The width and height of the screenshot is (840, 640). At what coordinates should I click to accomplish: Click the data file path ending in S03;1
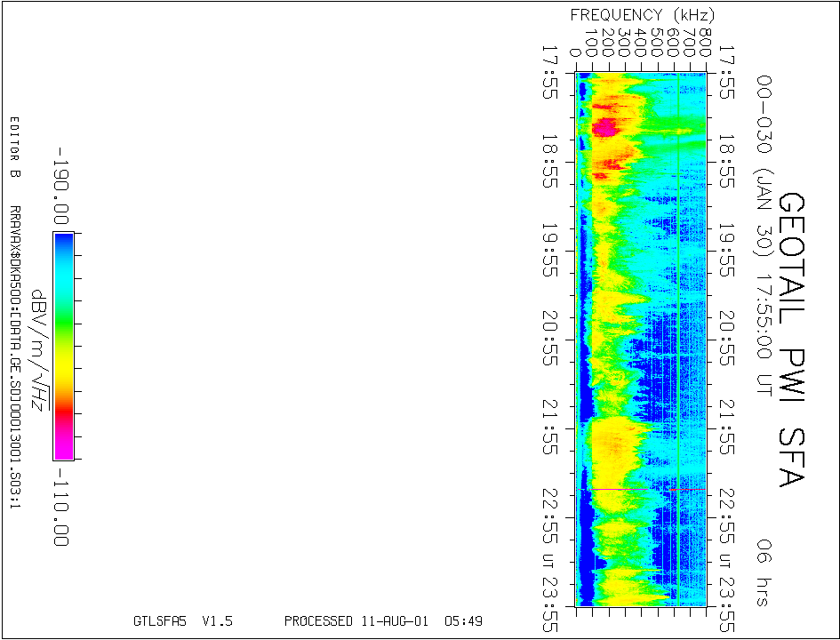[x=14, y=358]
